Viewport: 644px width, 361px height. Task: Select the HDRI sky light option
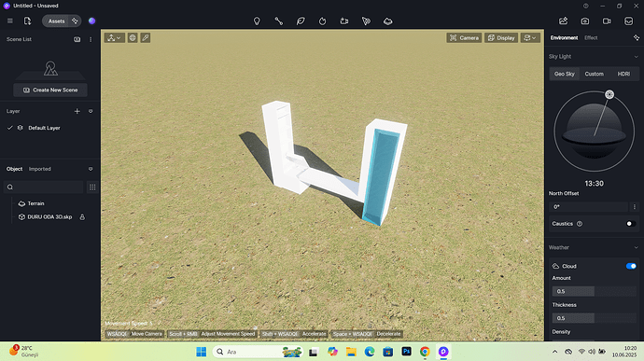[623, 74]
